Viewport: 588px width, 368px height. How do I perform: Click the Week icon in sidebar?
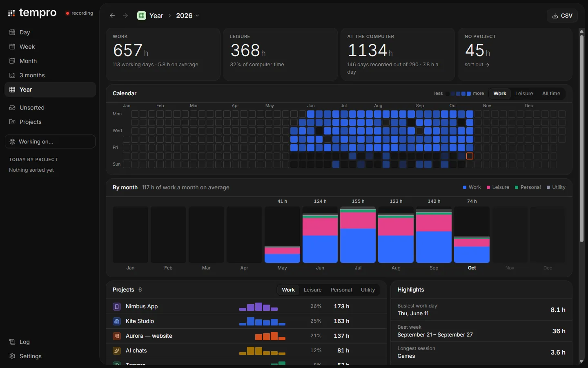12,47
